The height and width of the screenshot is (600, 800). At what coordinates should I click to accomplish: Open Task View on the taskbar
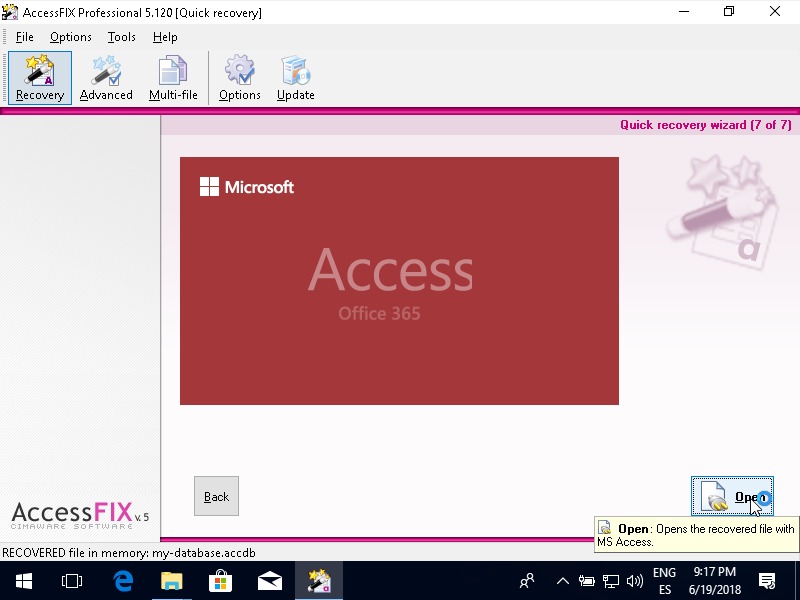pyautogui.click(x=72, y=580)
